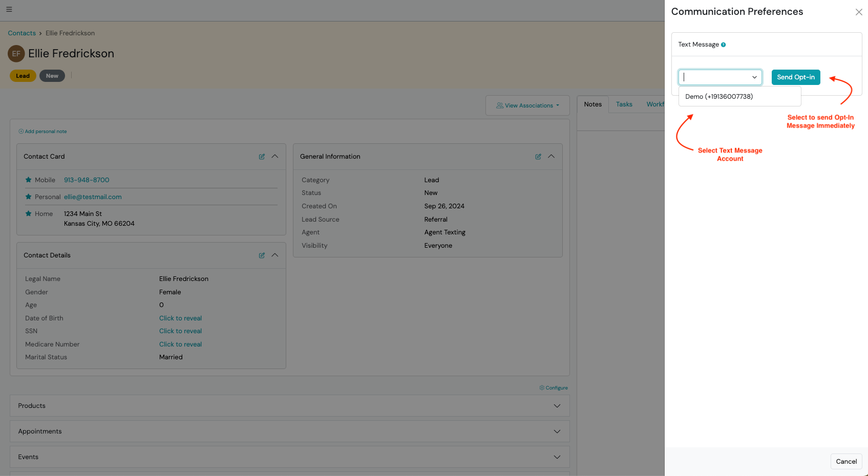
Task: Switch to the Tasks tab
Action: coord(624,104)
